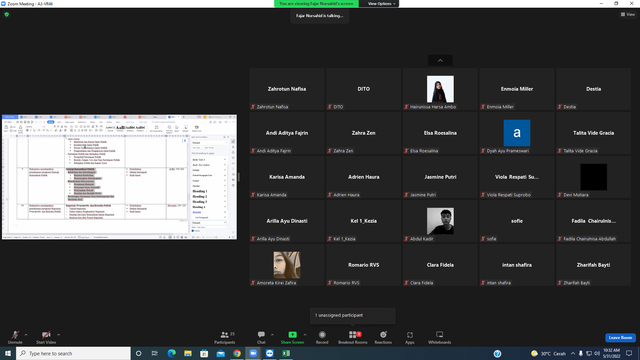The image size is (640, 360).
Task: Expand chat options arrow beside Chat
Action: pos(272,335)
